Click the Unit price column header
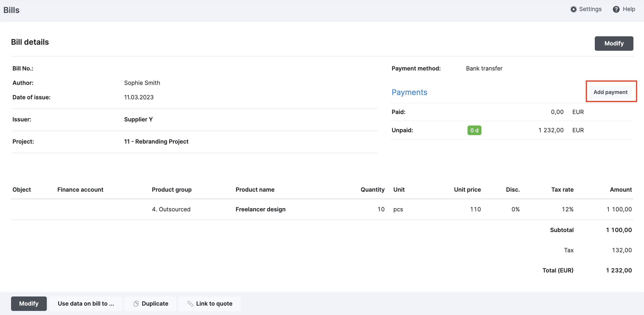The width and height of the screenshot is (644, 315). point(467,189)
